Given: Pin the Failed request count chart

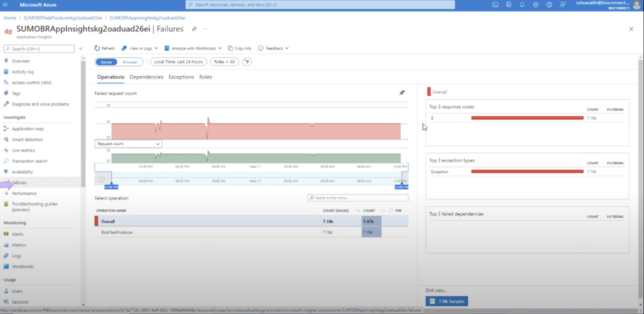Looking at the screenshot, I should point(402,93).
